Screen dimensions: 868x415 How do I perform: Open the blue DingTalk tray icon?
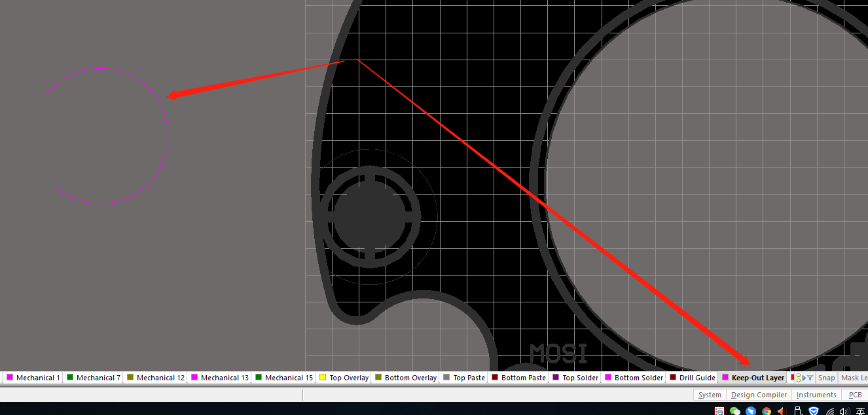point(751,411)
